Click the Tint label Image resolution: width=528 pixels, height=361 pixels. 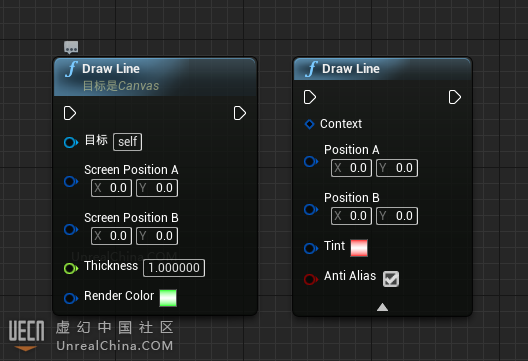(334, 246)
